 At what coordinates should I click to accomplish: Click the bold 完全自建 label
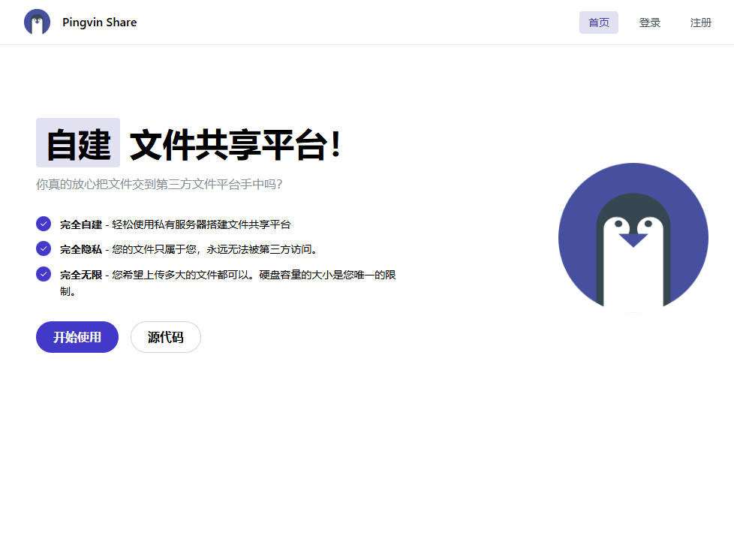coord(81,224)
